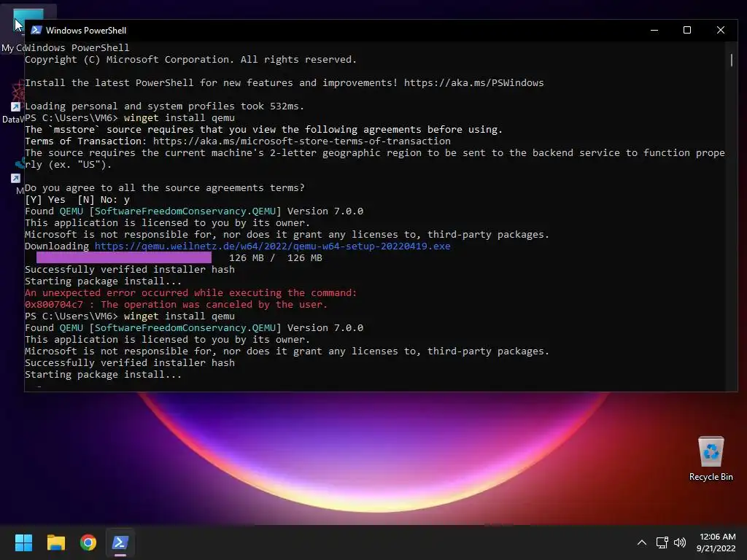
Task: Click the PowerShell taskbar icon
Action: coord(120,542)
